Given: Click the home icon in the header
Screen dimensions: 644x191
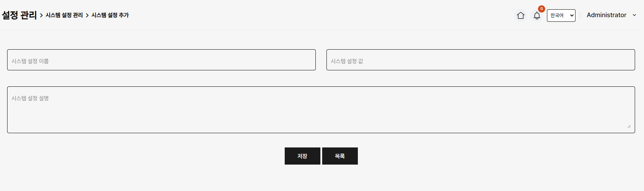Looking at the screenshot, I should (x=521, y=15).
